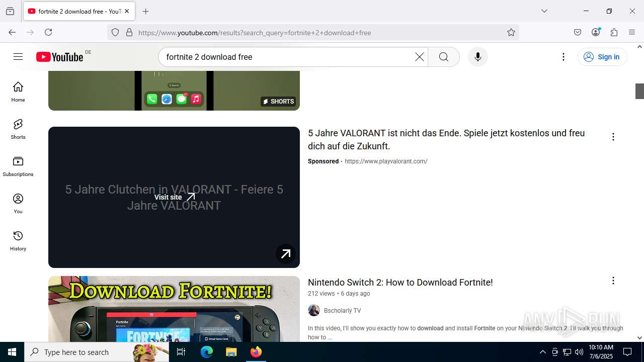Viewport: 644px width, 362px height.
Task: Open options for Nintendo Switch 2 video
Action: click(613, 281)
